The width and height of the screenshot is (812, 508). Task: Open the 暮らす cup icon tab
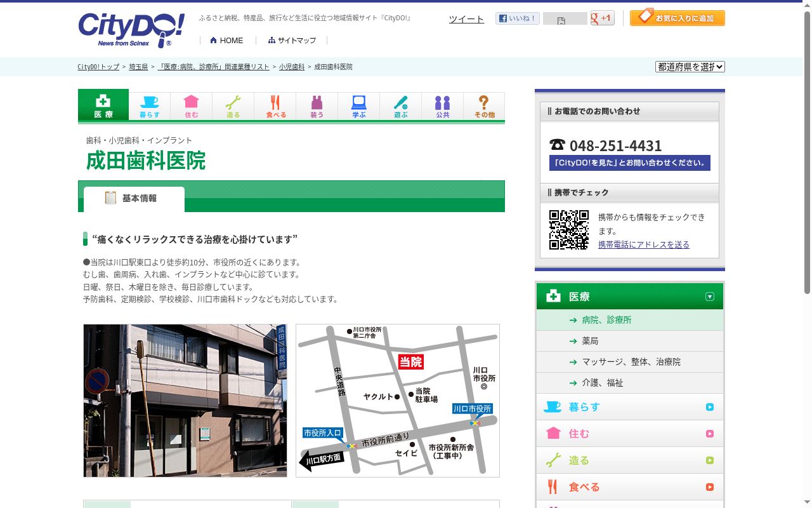point(150,106)
